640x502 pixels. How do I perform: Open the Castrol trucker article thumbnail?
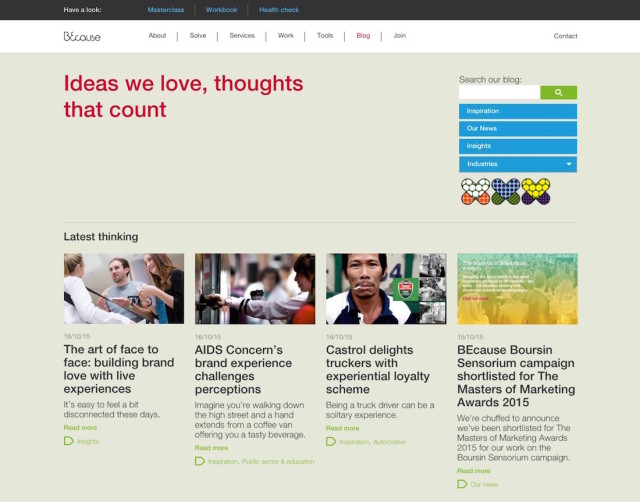tap(386, 289)
